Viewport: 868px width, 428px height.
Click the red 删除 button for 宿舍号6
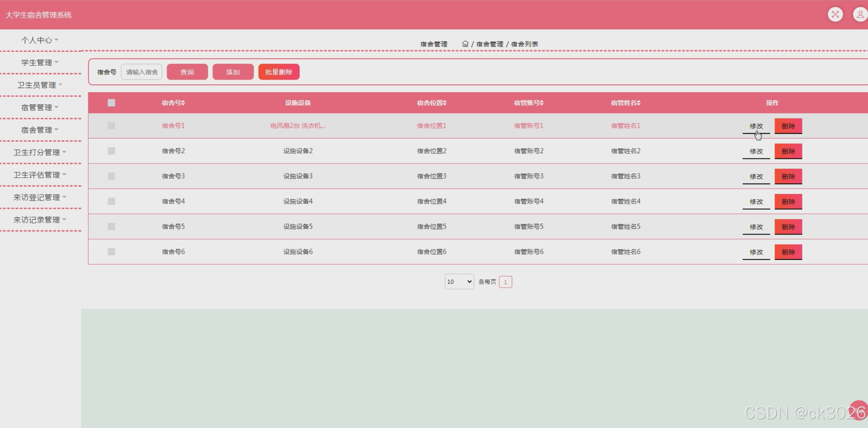pyautogui.click(x=788, y=252)
